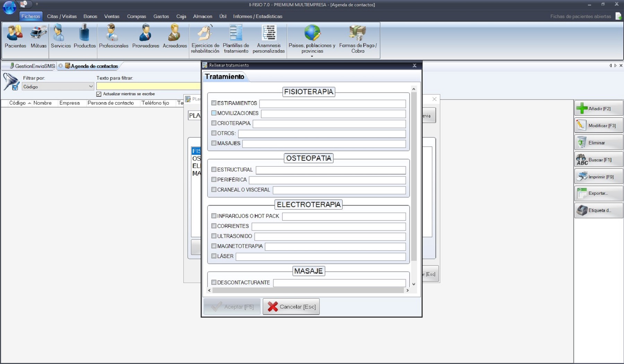Viewport: 624px width, 364px height.
Task: Check the ULTRASONIDO checkbox
Action: tap(214, 236)
